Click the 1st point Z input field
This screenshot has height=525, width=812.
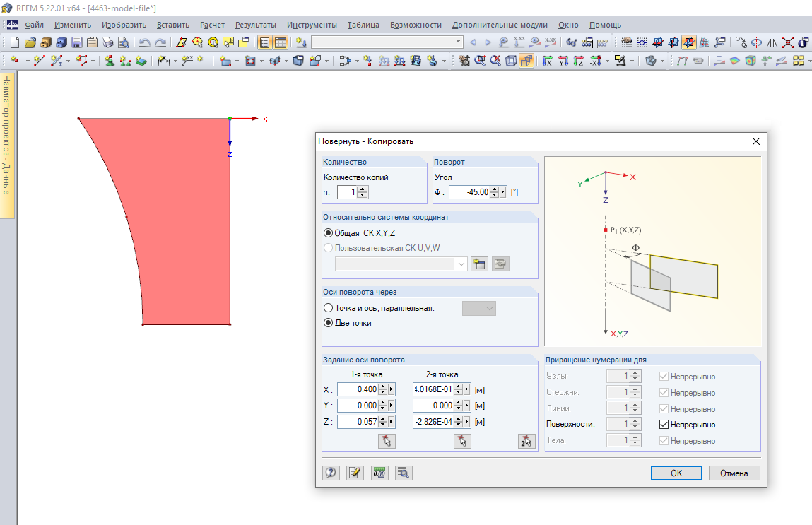(x=358, y=422)
